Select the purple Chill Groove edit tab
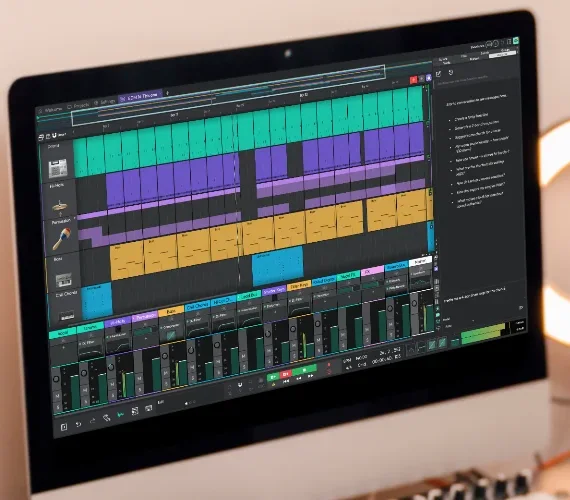Viewport: 570px width, 500px height. (140, 96)
